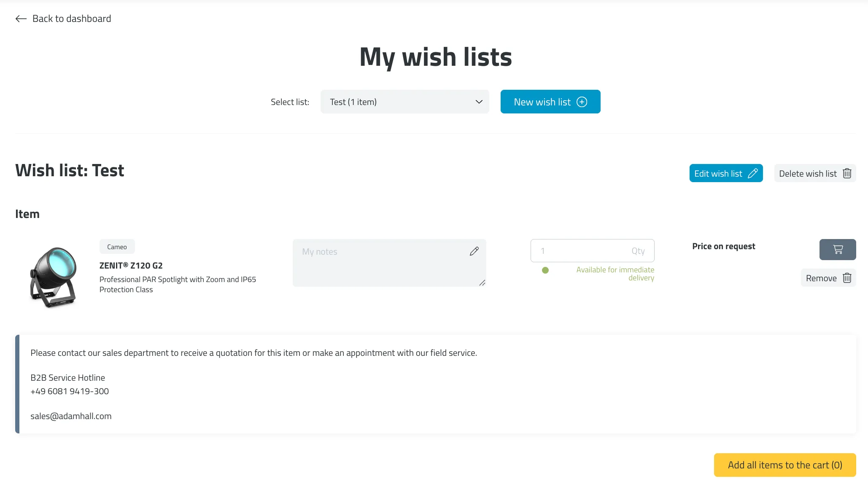Go back to dashboard link
Screen dimensions: 868x484
click(72, 19)
